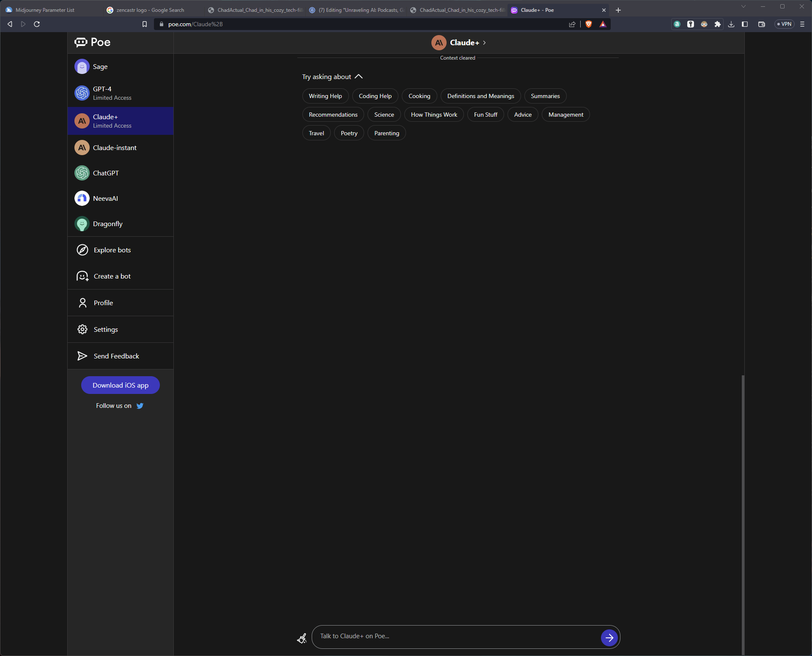Open browser hamburger menu

click(802, 24)
